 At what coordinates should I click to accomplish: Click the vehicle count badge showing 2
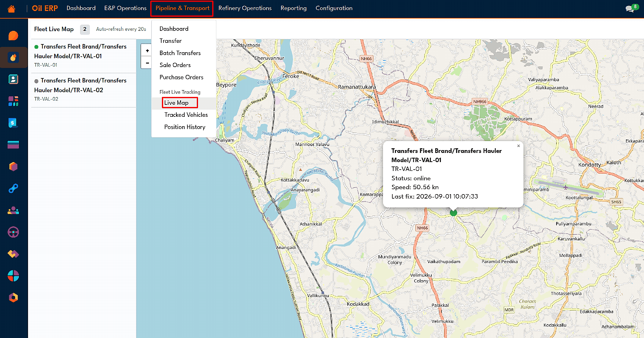coord(85,29)
